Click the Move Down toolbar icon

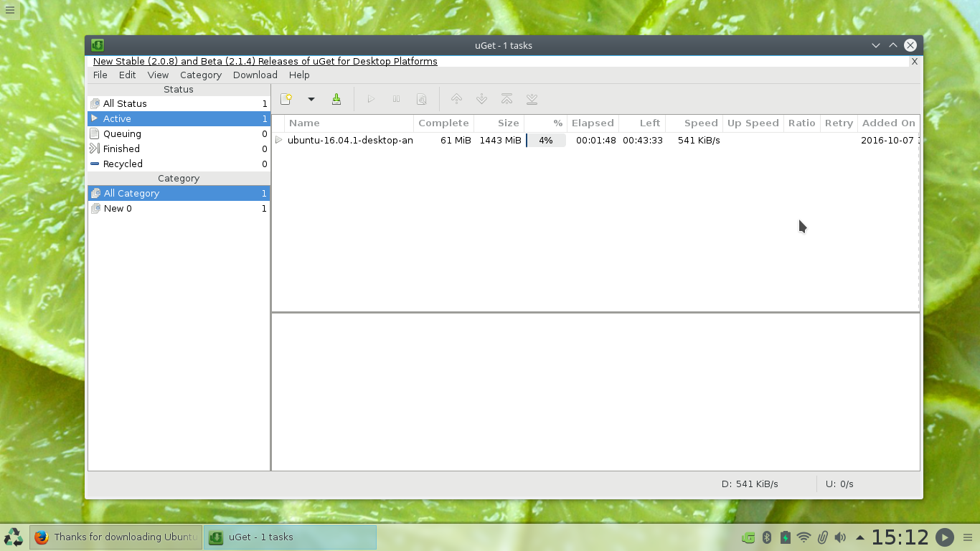481,99
